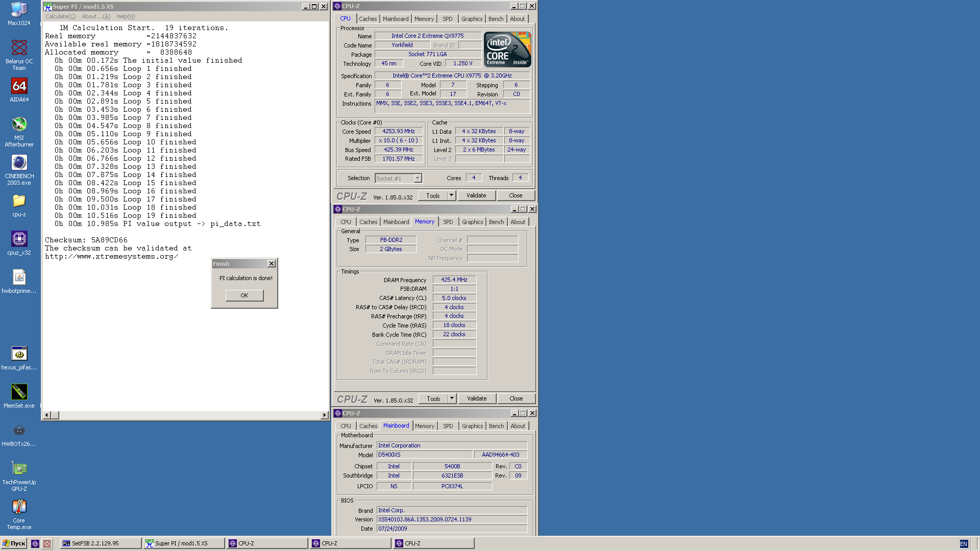The height and width of the screenshot is (551, 980).
Task: Launch Core Temp.exe desktop icon
Action: tap(19, 514)
